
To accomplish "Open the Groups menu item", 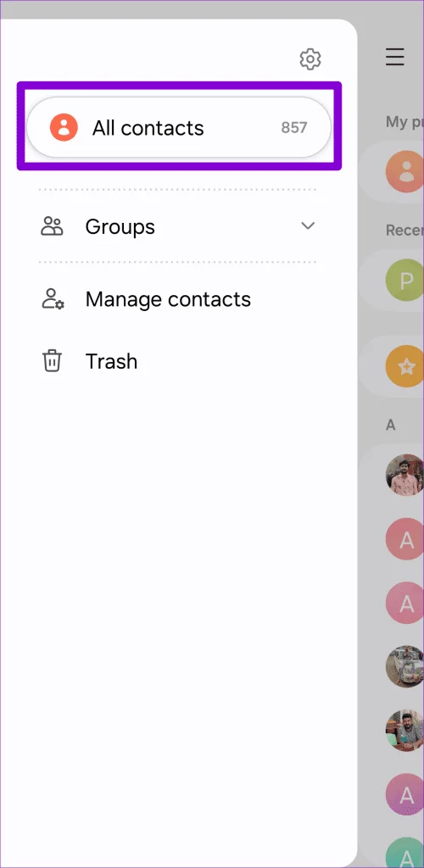I will click(120, 227).
